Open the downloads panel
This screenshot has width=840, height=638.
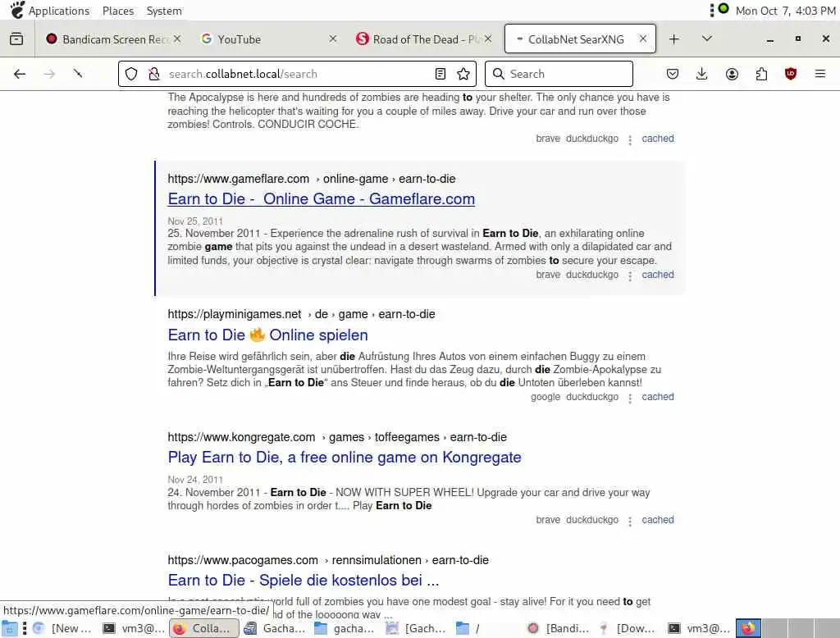click(702, 74)
